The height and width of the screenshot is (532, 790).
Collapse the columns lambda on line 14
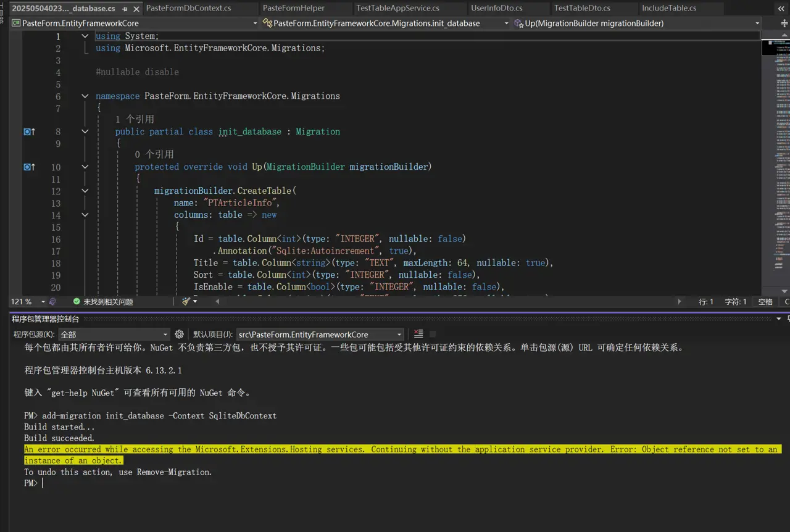(x=85, y=215)
